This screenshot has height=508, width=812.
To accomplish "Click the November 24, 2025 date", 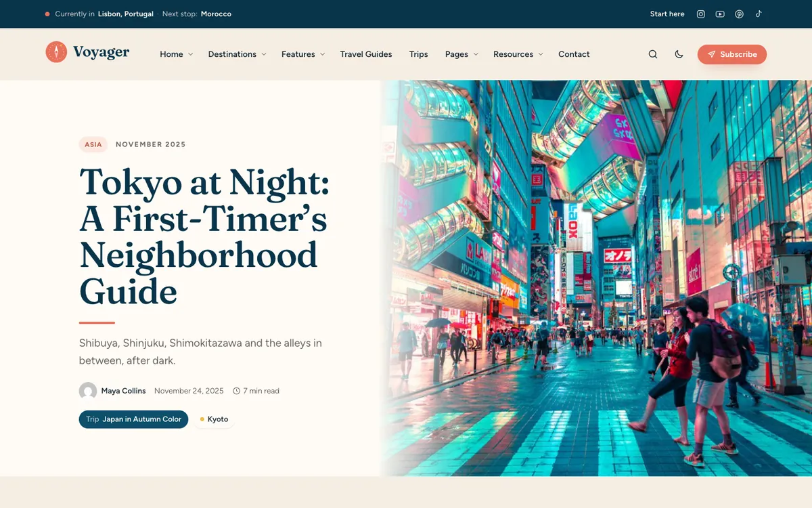I will click(x=189, y=391).
